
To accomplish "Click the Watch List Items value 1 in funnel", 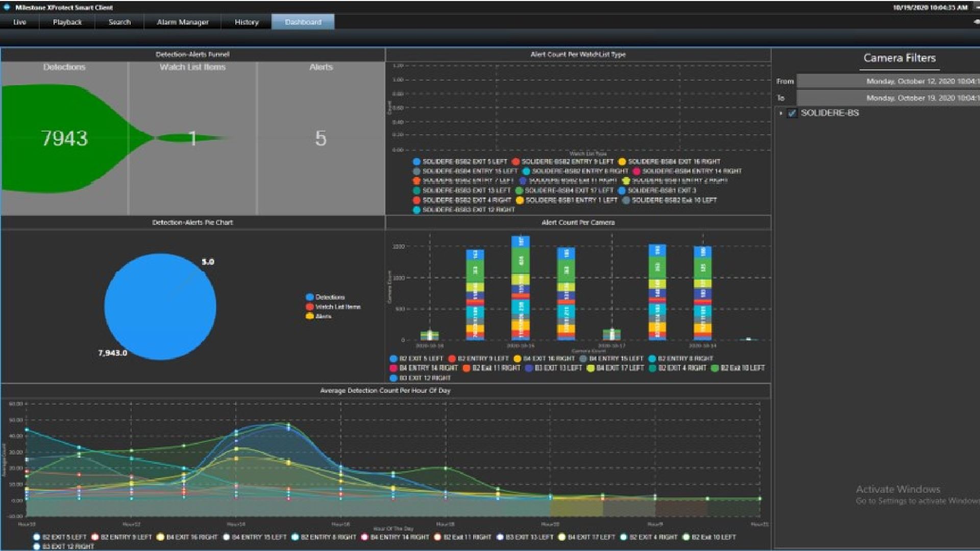I will (x=192, y=138).
